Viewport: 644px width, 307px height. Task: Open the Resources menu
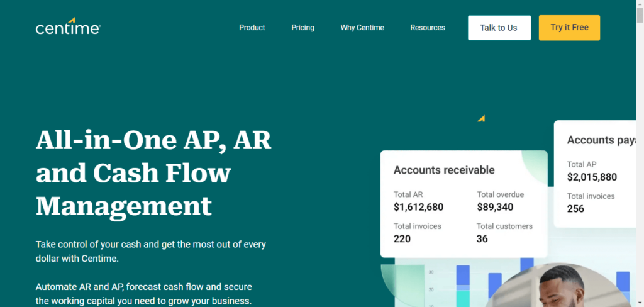pyautogui.click(x=428, y=28)
